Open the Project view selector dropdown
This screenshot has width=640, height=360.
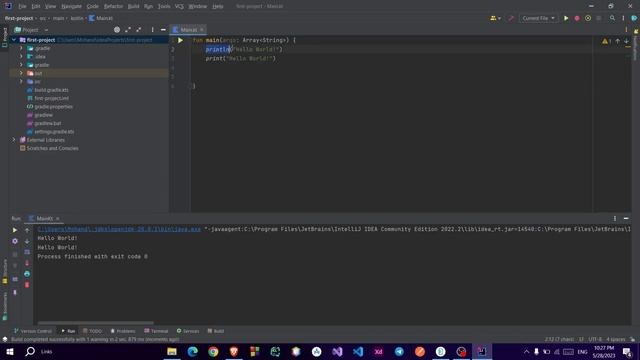(31, 30)
